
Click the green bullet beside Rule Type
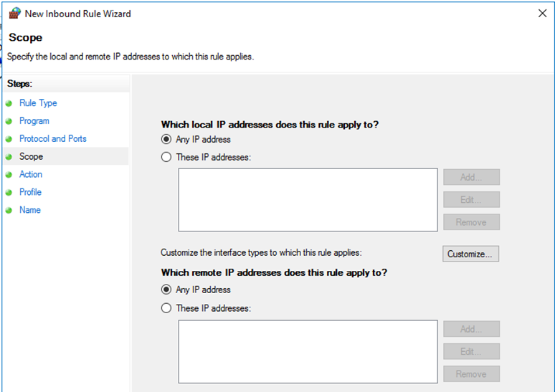[x=9, y=103]
